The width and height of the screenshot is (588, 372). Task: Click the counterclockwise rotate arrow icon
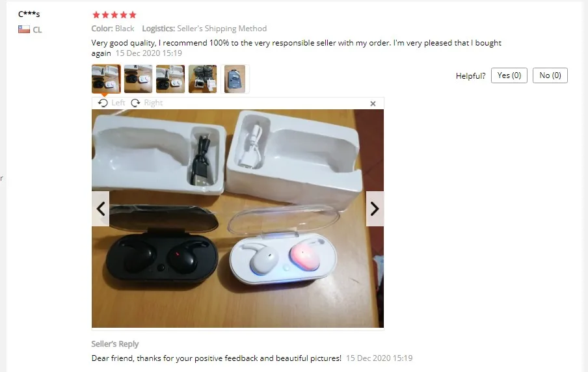point(103,103)
